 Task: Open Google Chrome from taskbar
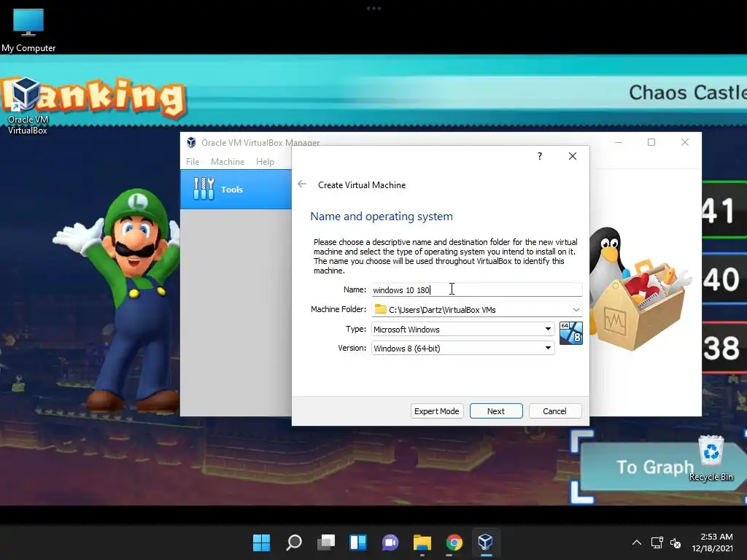coord(454,542)
